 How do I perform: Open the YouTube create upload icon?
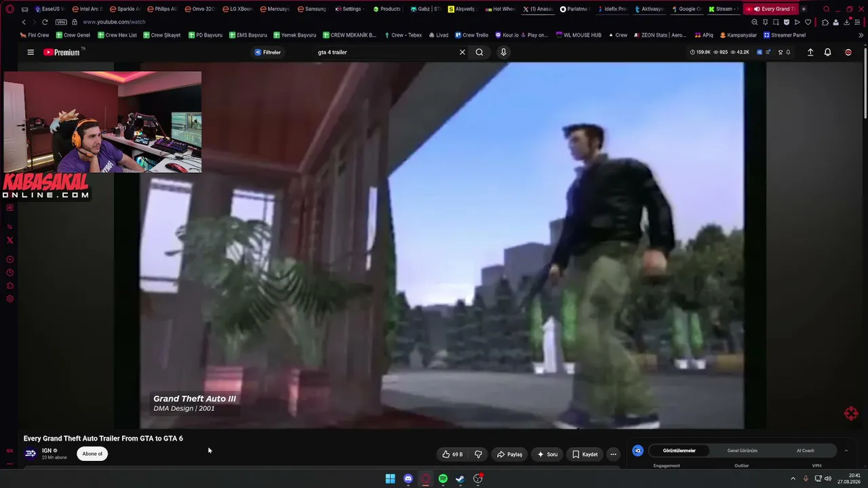(810, 52)
